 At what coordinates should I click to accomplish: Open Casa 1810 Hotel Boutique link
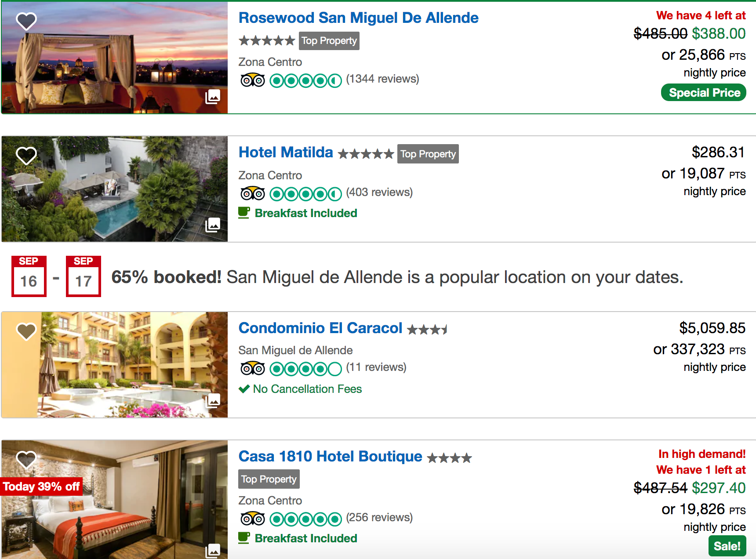pos(330,457)
